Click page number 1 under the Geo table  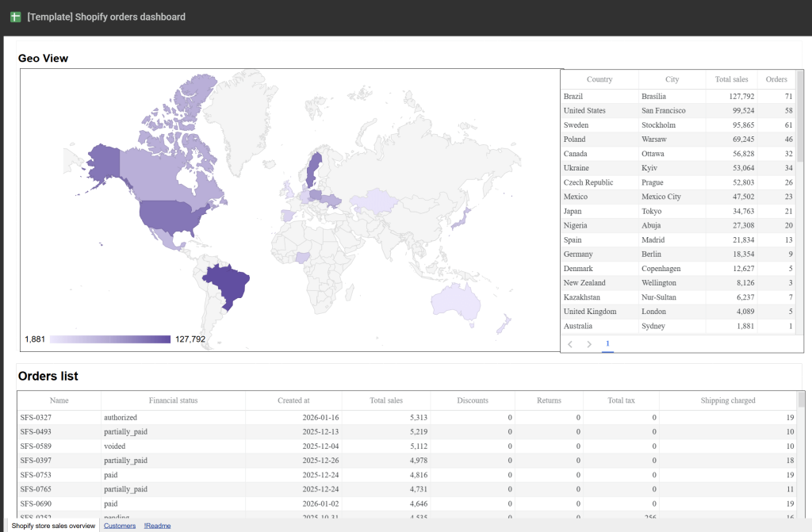tap(607, 343)
